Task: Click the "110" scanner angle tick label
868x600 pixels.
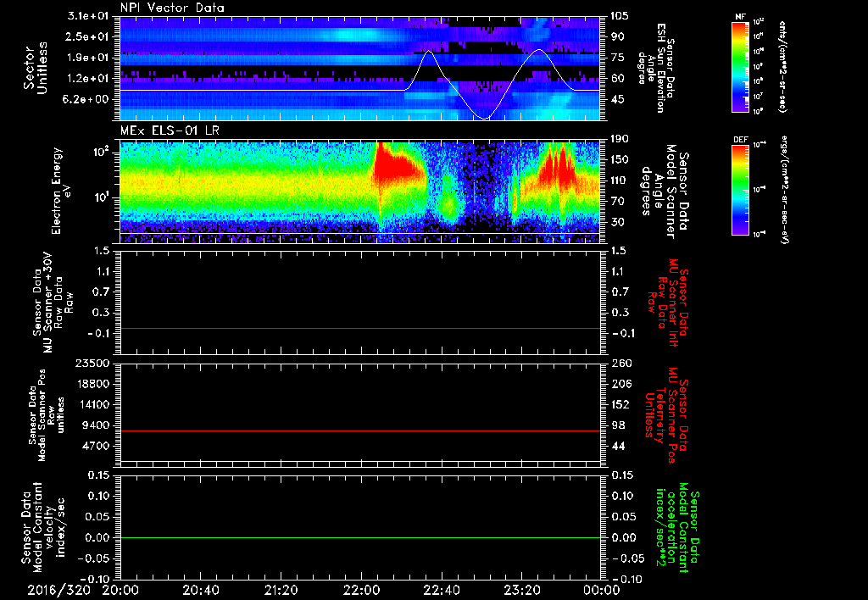Action: pyautogui.click(x=620, y=181)
